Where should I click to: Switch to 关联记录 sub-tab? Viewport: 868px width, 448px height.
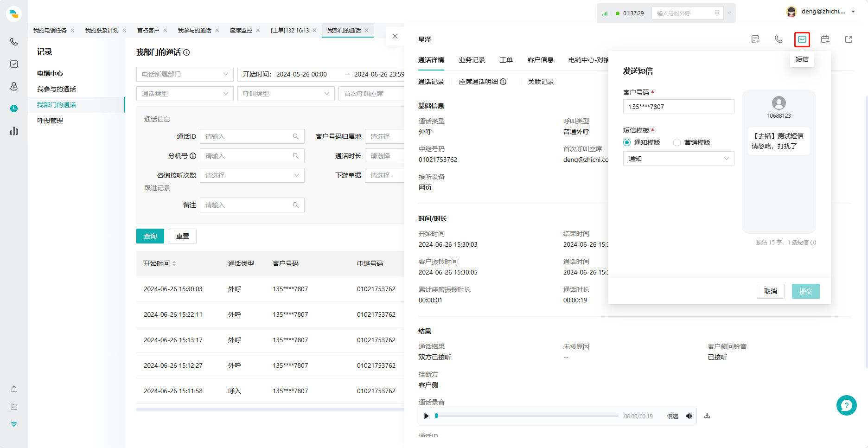(x=541, y=82)
